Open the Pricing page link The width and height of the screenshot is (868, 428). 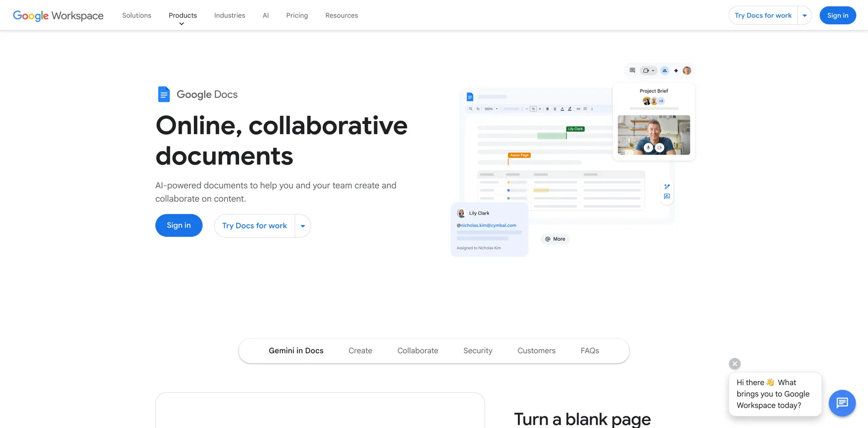click(x=297, y=15)
